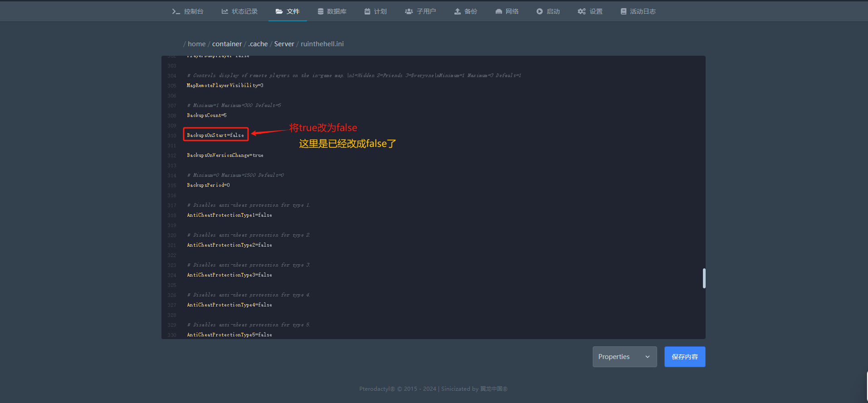868x403 pixels.
Task: Click the startup play circle icon
Action: click(x=540, y=11)
